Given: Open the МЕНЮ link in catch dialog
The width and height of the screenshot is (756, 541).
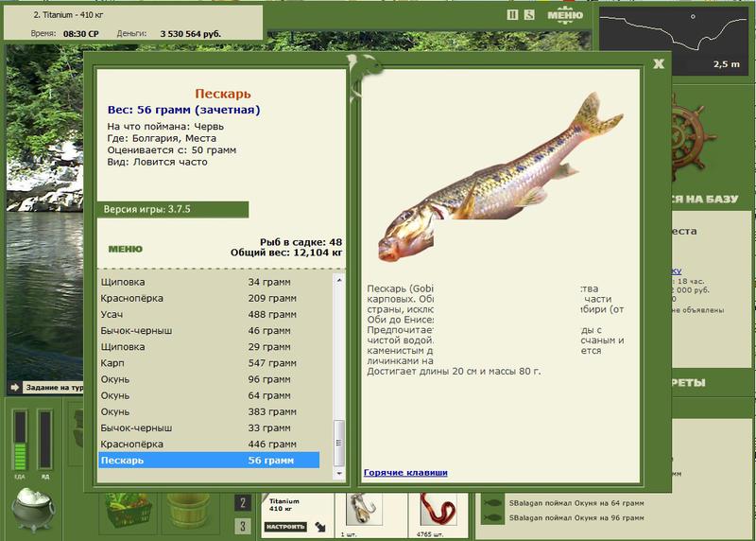Looking at the screenshot, I should 126,249.
